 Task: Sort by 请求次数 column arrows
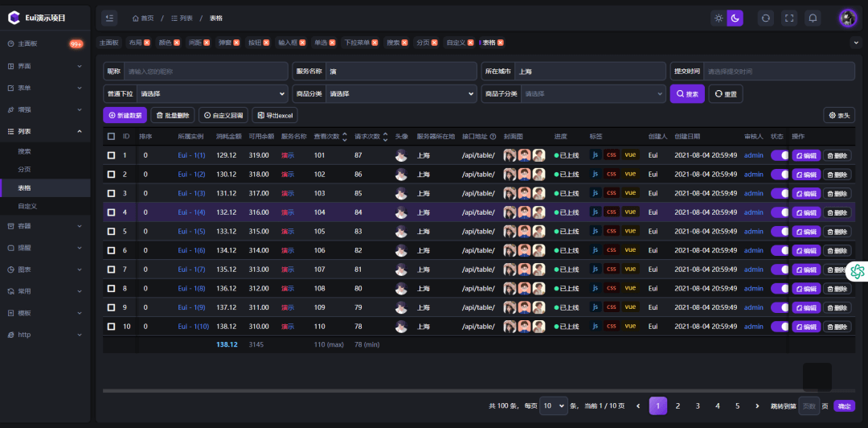[385, 137]
